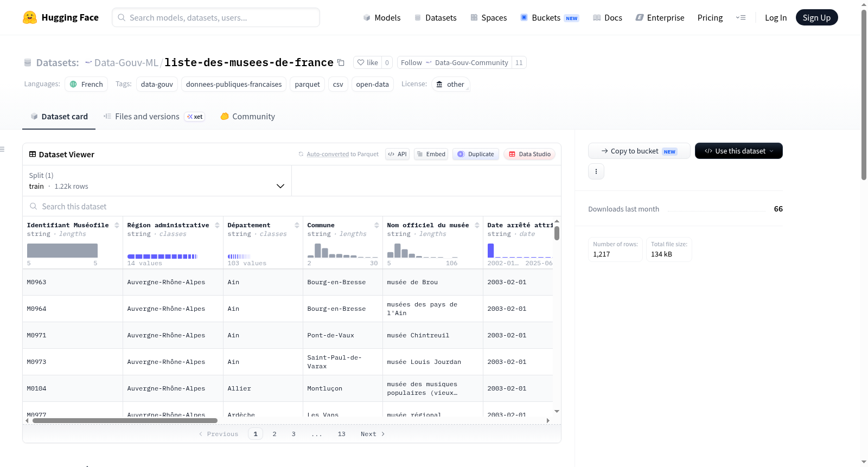Screen dimensions: 868x467
Task: Click the API button
Action: pyautogui.click(x=397, y=154)
